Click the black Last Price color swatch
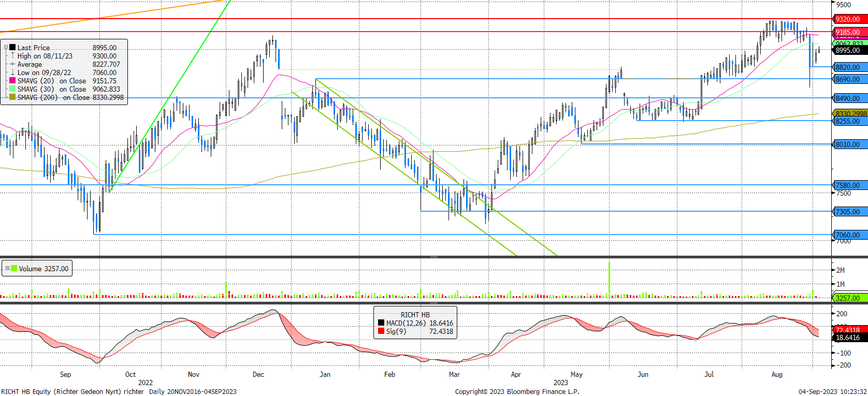This screenshot has width=868, height=396. pyautogui.click(x=12, y=47)
